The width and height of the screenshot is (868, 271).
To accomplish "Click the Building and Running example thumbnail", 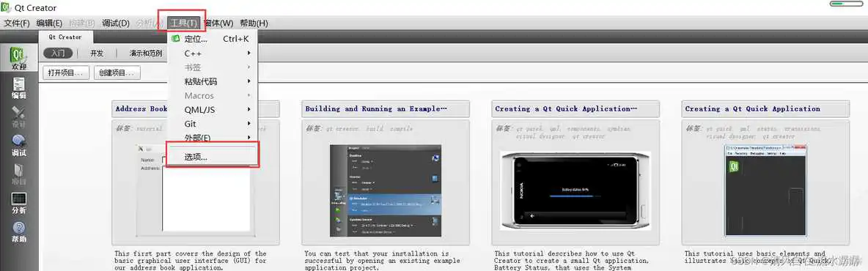I will click(386, 191).
